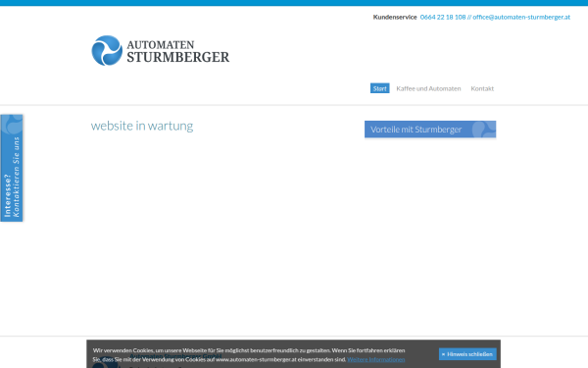Open Kaffee und Automaten menu item
Viewport: 588px width, 368px height.
(x=428, y=88)
